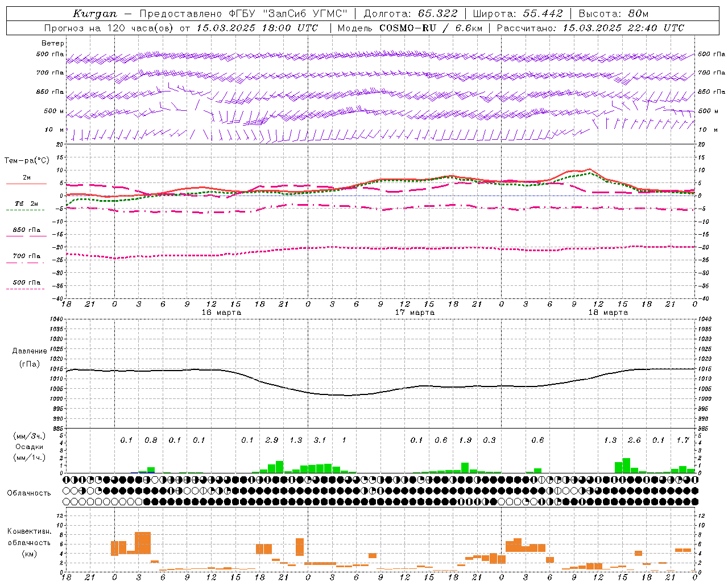Click the 0.3 precipitation value
The height and width of the screenshot is (582, 728).
[489, 440]
